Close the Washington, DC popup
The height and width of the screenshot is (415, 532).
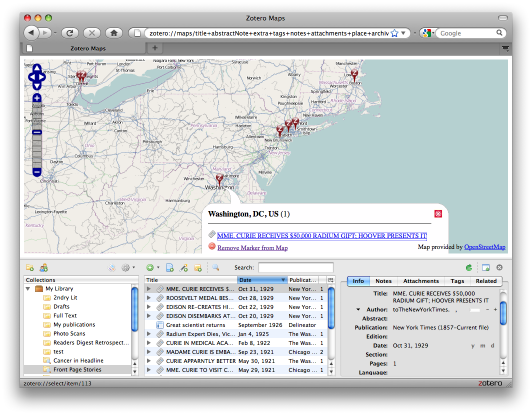[x=438, y=214]
